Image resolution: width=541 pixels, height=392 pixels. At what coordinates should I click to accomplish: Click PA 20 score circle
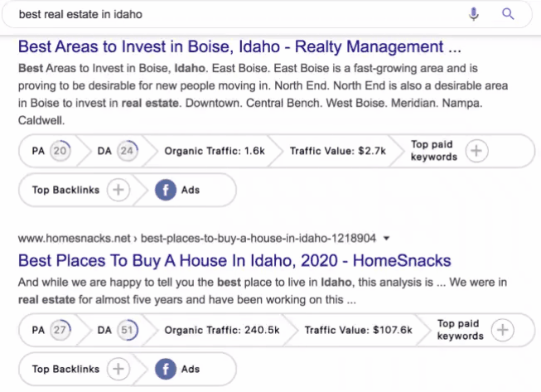(x=60, y=151)
